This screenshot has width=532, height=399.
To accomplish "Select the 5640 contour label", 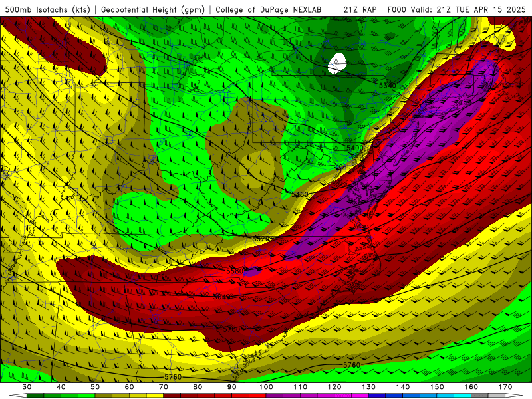I will pos(222,297).
